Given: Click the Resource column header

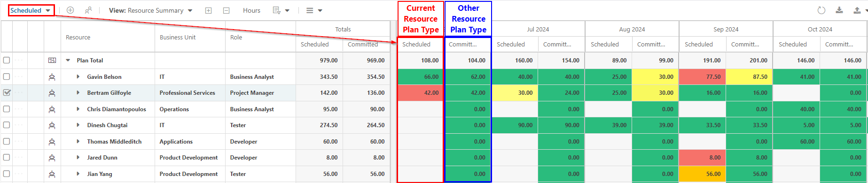Looking at the screenshot, I should pos(78,37).
